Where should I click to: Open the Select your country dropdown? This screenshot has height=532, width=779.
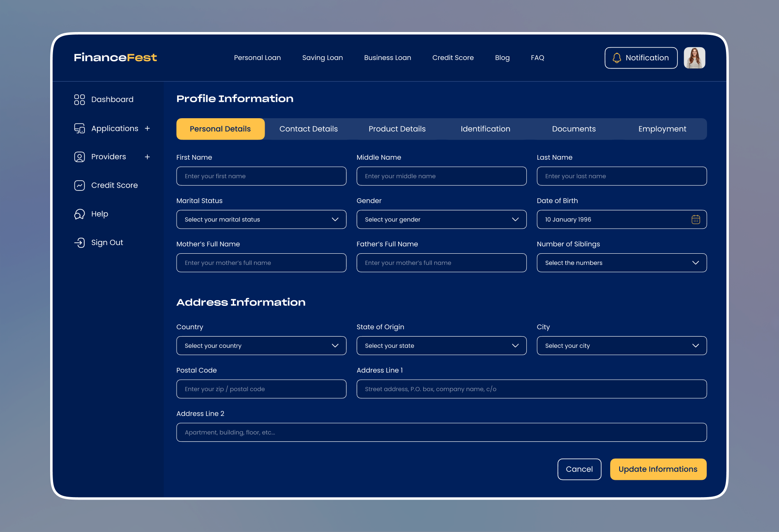[261, 346]
